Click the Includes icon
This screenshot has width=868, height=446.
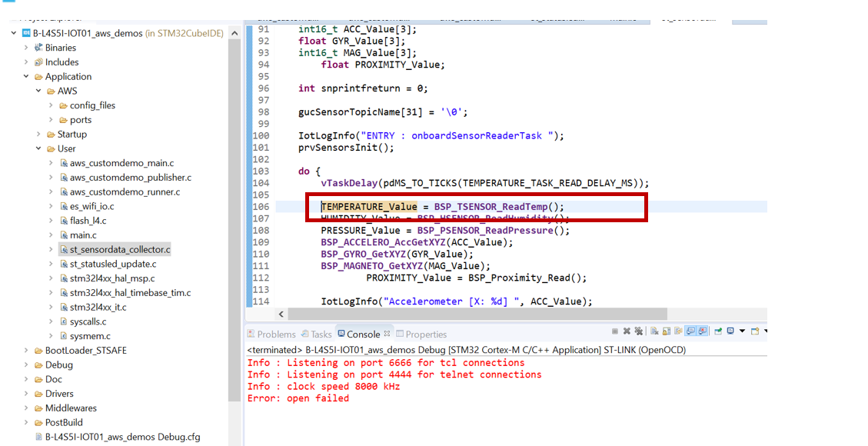pyautogui.click(x=38, y=62)
